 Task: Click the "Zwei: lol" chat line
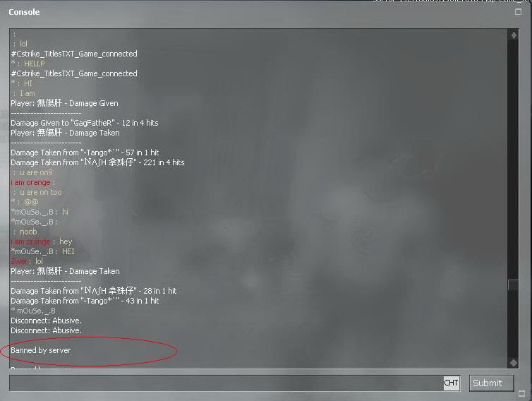(x=27, y=261)
